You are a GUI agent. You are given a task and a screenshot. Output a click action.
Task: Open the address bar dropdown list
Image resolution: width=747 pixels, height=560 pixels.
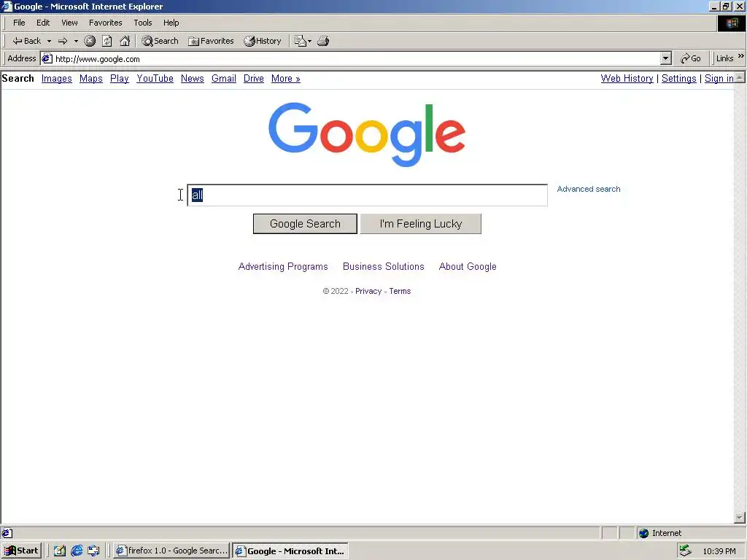(x=666, y=58)
